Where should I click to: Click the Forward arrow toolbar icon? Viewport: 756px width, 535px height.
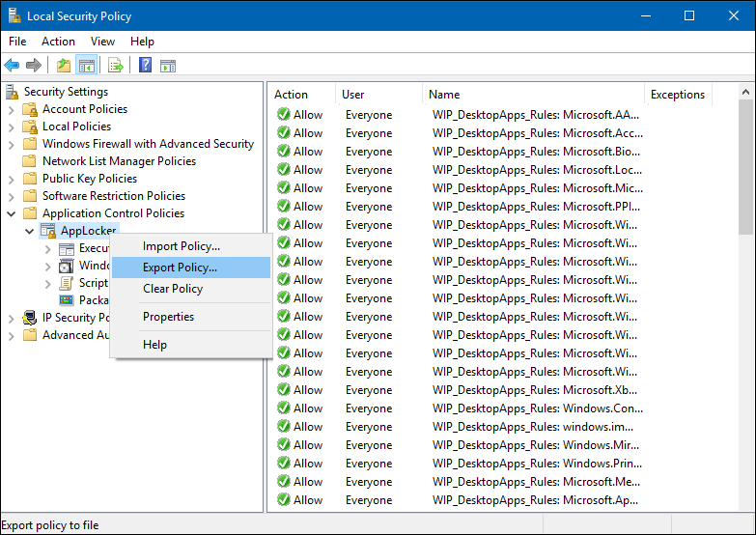point(34,66)
